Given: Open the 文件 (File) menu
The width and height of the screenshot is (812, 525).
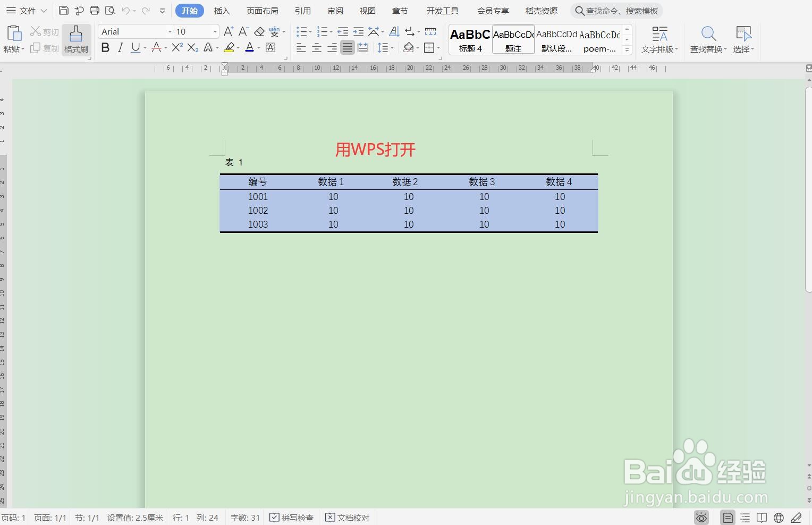Looking at the screenshot, I should [27, 11].
